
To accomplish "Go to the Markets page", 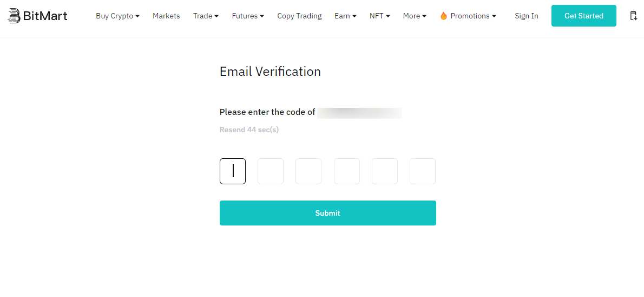I will [166, 16].
